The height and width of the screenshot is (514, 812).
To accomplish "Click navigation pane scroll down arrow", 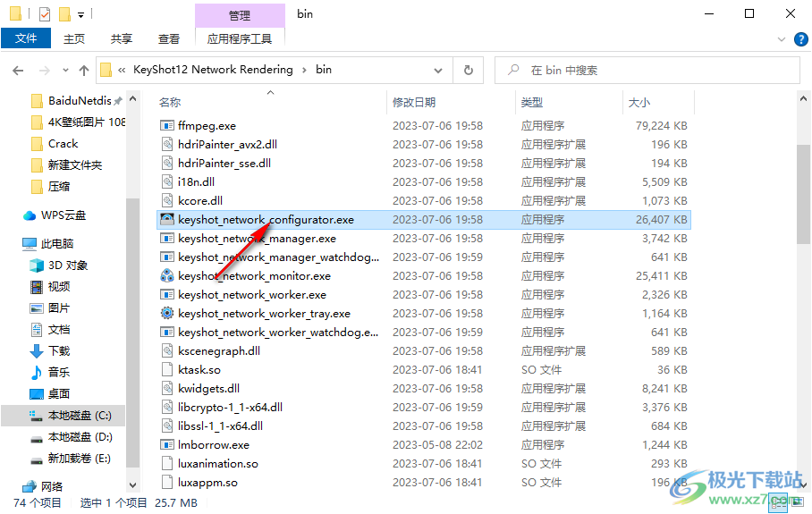I will 132,485.
